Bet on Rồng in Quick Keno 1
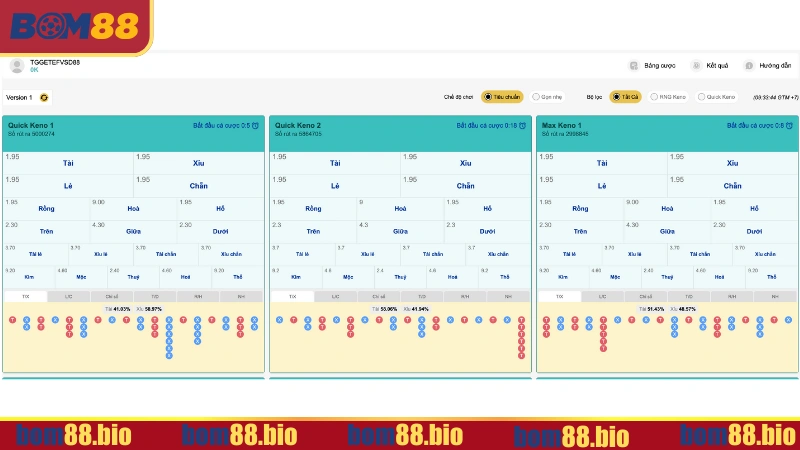The height and width of the screenshot is (450, 800). [46, 209]
